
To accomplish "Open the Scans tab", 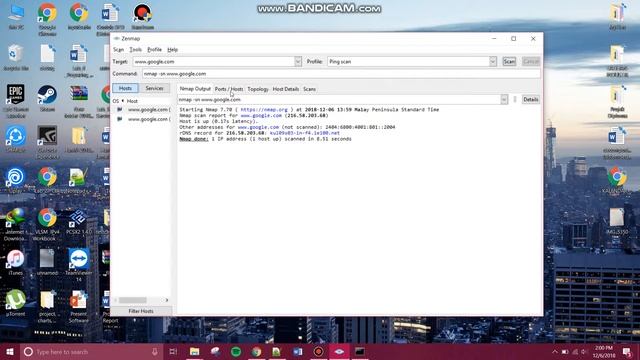I will (309, 89).
